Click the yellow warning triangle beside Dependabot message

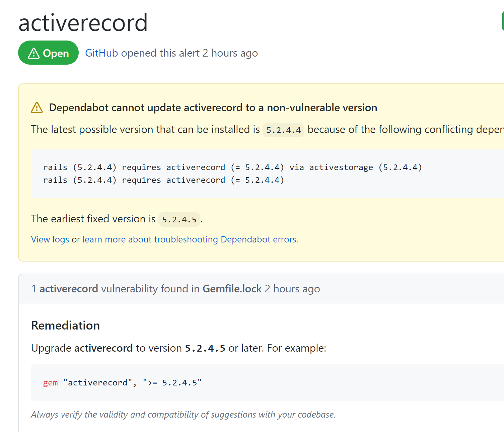(37, 107)
